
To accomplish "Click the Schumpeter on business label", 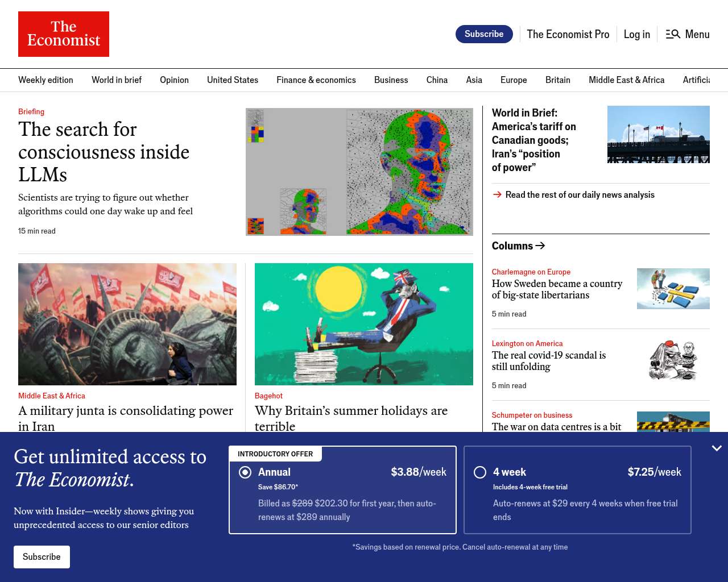I will [x=532, y=415].
